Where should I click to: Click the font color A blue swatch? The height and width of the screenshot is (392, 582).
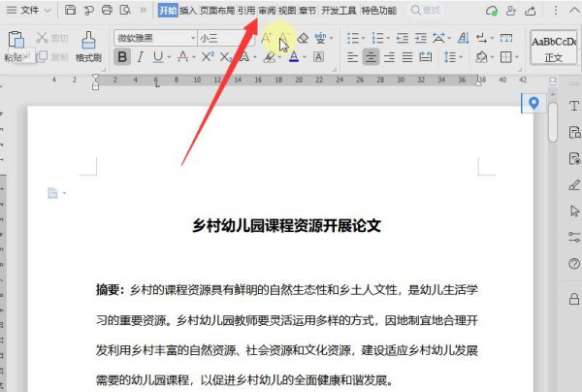tap(294, 57)
